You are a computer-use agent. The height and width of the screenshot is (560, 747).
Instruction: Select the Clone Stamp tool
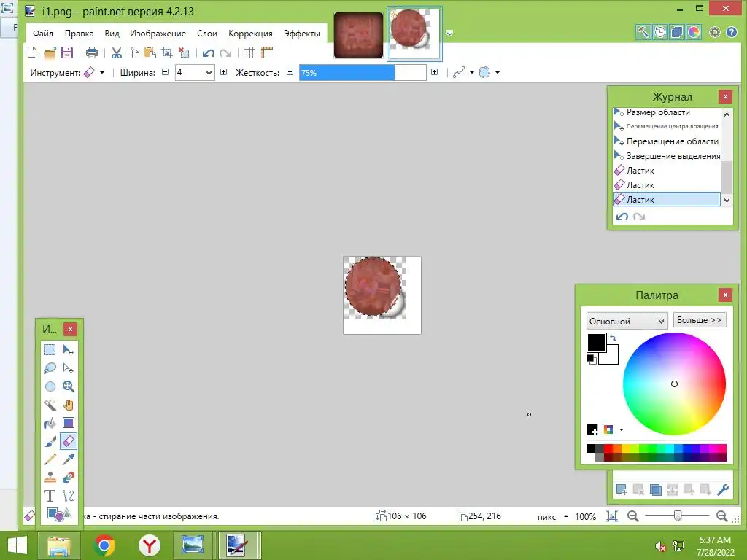click(50, 478)
